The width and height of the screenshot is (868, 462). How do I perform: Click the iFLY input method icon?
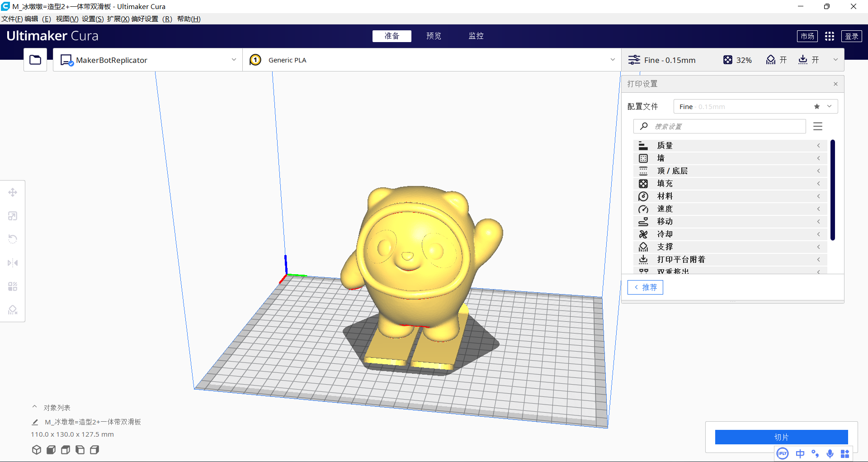point(783,453)
